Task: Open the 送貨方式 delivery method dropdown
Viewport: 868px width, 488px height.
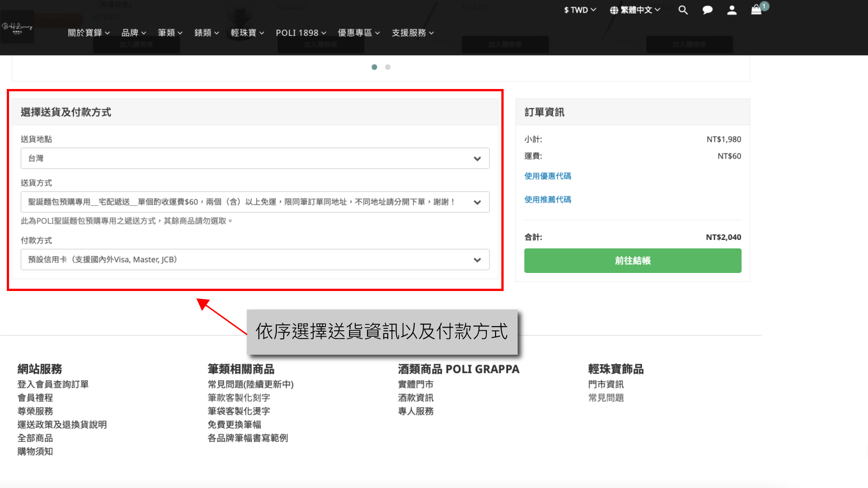Action: pos(255,202)
